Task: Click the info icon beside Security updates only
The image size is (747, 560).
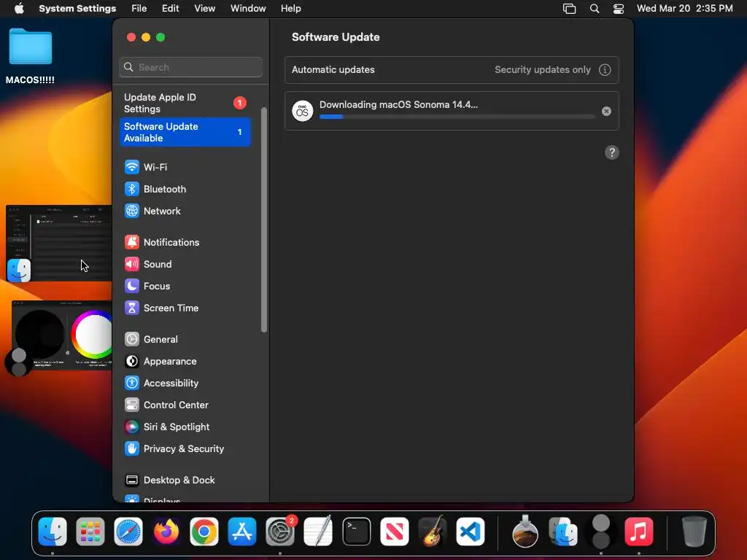Action: [x=605, y=70]
